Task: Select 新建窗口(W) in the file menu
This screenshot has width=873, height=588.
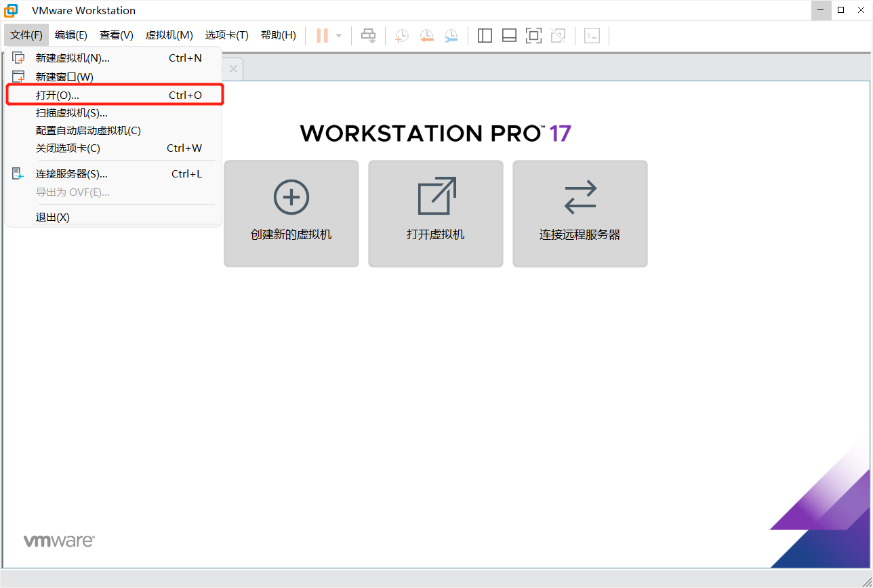Action: point(113,77)
